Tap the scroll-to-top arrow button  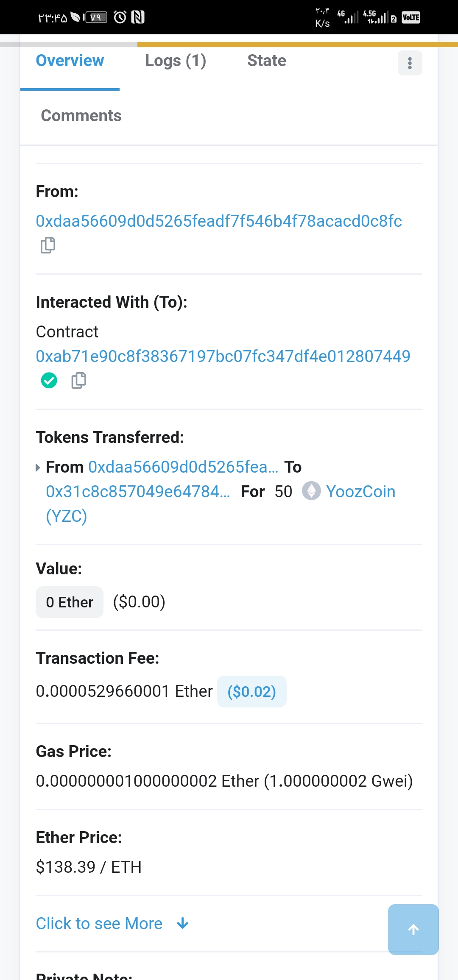[413, 929]
